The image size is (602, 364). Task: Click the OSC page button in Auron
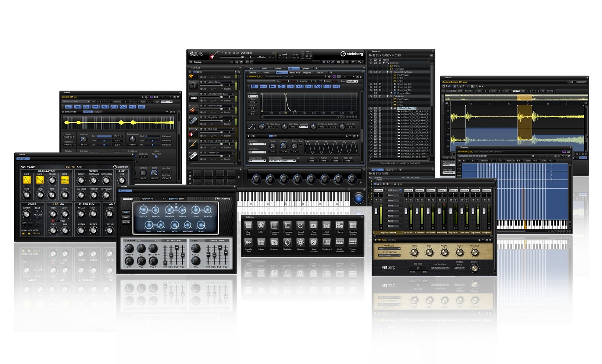coord(126,212)
